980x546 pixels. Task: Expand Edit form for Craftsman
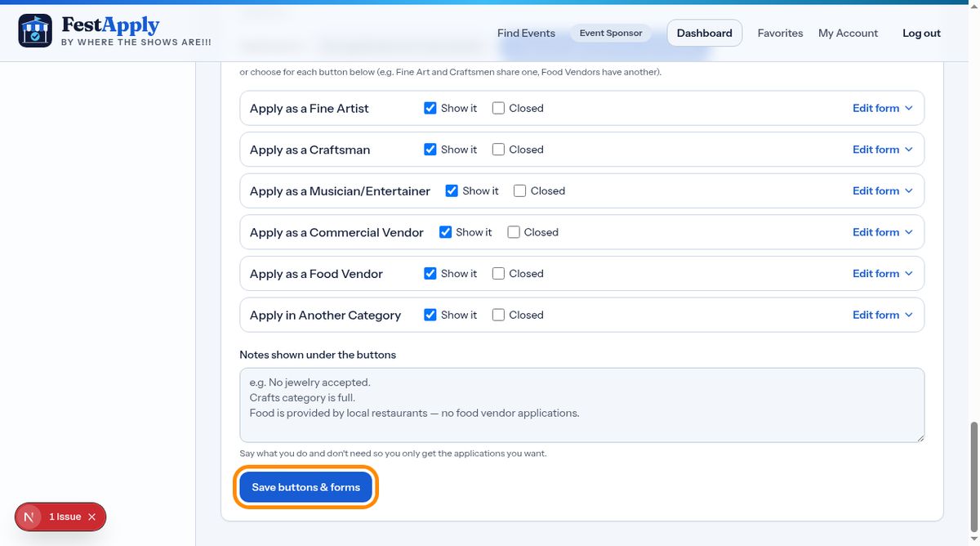coord(882,150)
